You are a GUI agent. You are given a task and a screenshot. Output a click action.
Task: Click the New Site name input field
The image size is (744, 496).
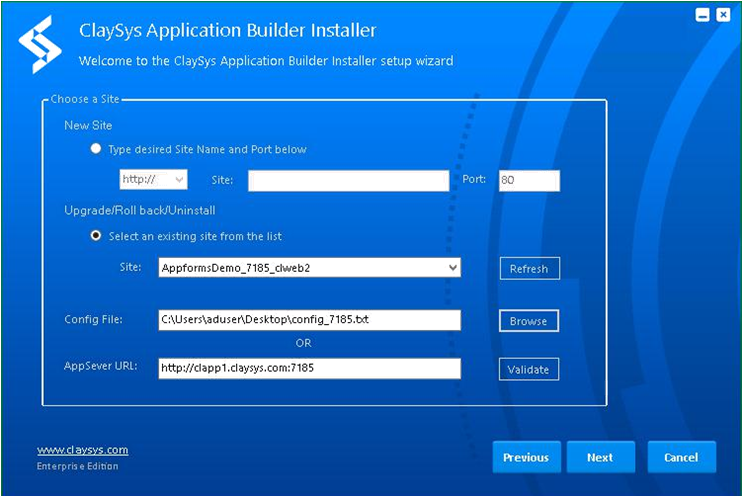coord(348,181)
